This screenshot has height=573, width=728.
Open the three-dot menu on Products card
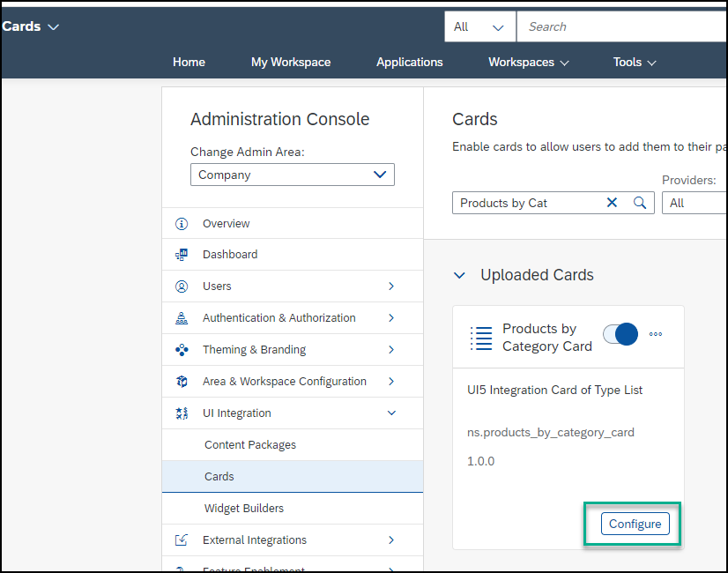(656, 334)
